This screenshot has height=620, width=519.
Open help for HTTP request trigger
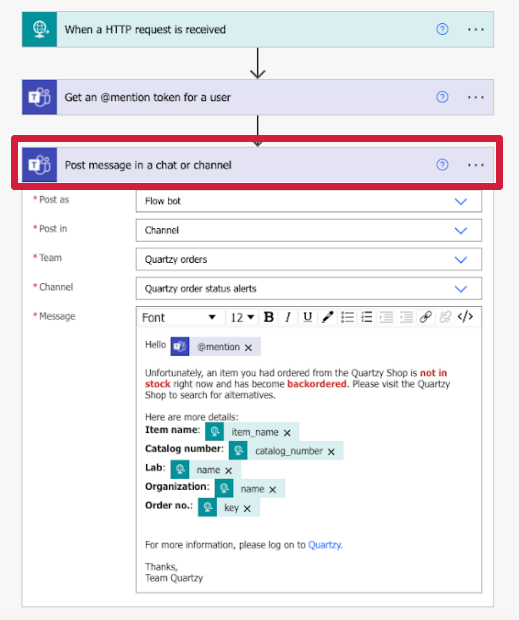pyautogui.click(x=442, y=29)
